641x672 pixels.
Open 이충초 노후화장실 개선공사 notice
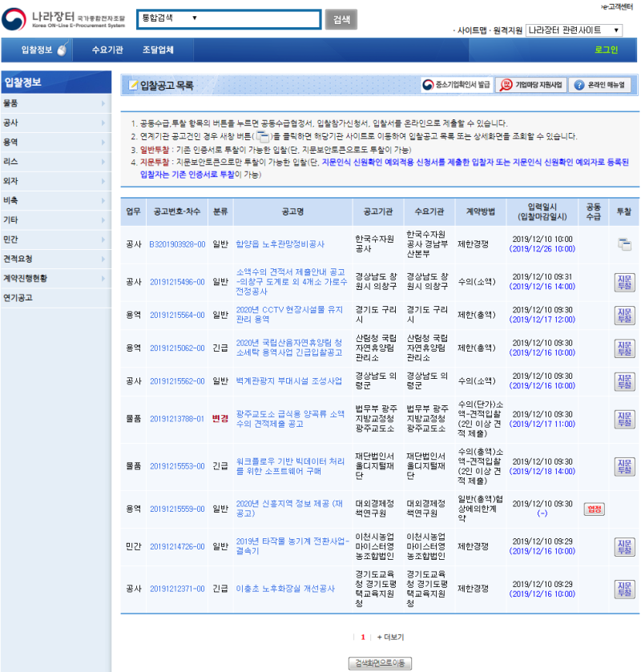[285, 589]
